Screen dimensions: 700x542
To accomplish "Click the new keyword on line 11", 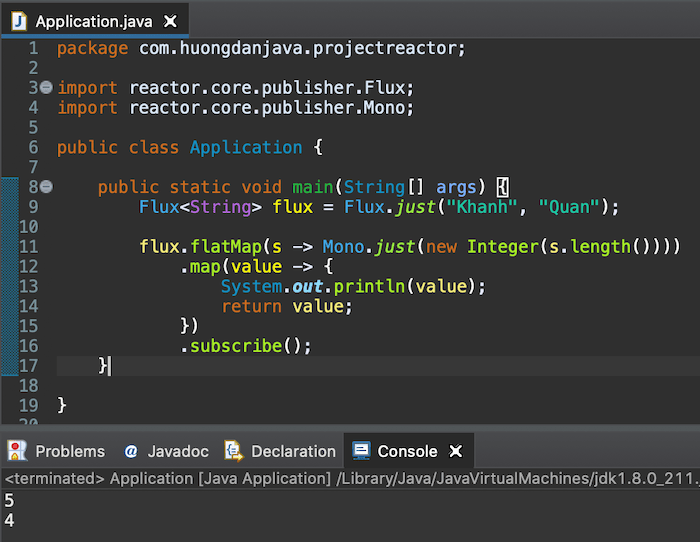I will pyautogui.click(x=441, y=247).
